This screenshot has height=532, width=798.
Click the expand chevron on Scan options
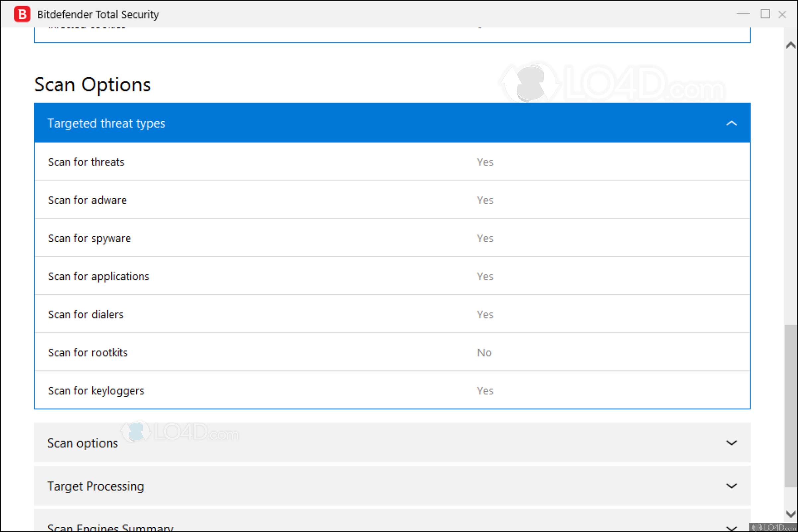point(732,443)
